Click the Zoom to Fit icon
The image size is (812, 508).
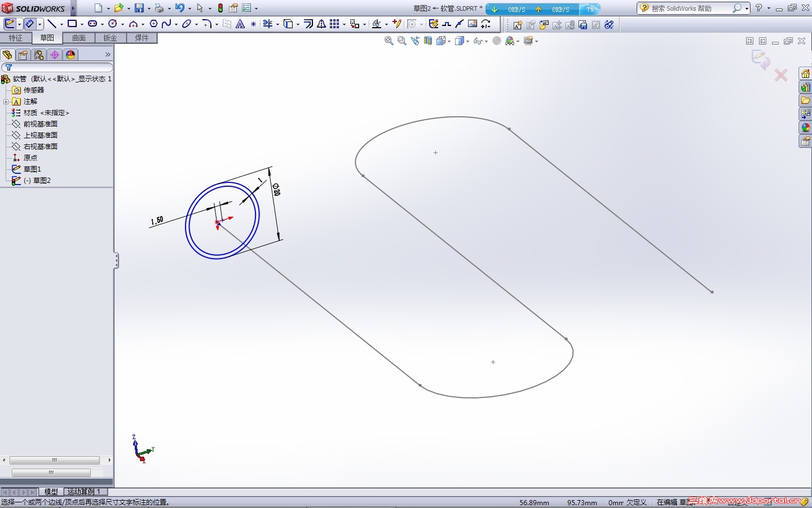389,41
